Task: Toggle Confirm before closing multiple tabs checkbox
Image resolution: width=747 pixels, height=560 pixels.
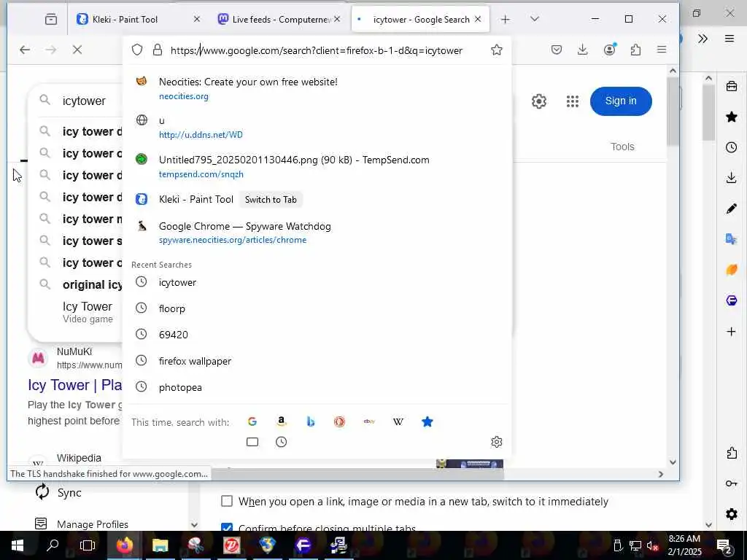Action: (227, 527)
